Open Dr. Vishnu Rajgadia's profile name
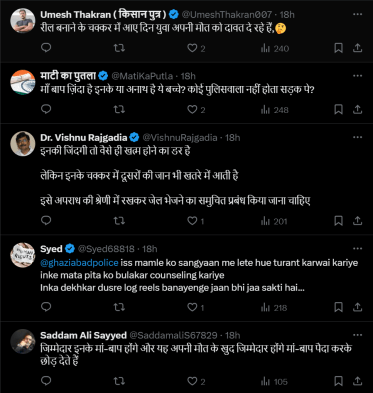Image resolution: width=373 pixels, height=393 pixels. tap(84, 137)
